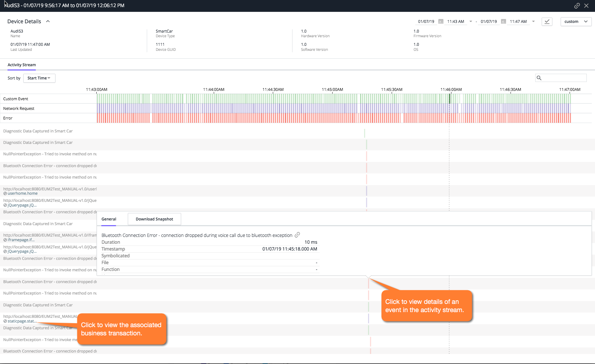Switch to the General tab
Viewport: 595px width, 364px height.
click(109, 219)
